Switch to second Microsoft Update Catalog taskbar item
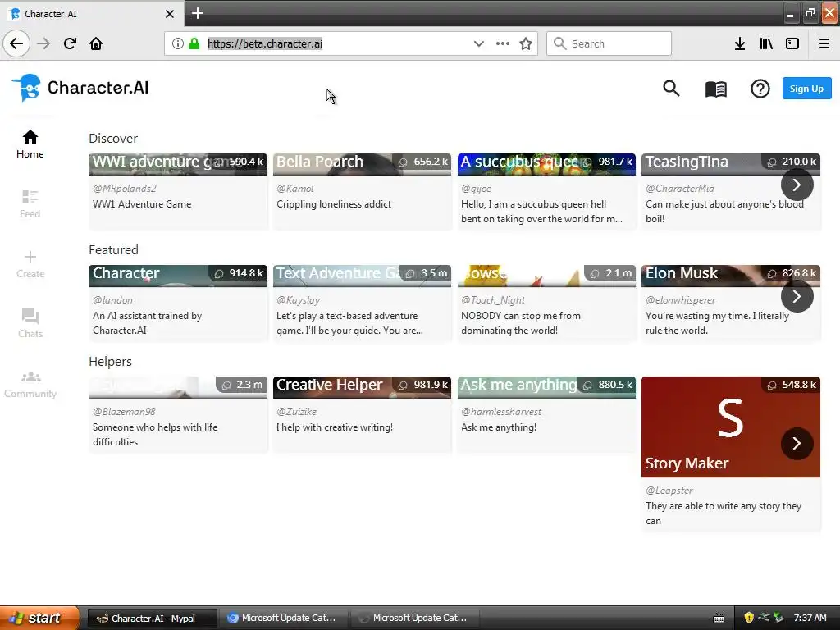The height and width of the screenshot is (630, 840). tap(414, 619)
